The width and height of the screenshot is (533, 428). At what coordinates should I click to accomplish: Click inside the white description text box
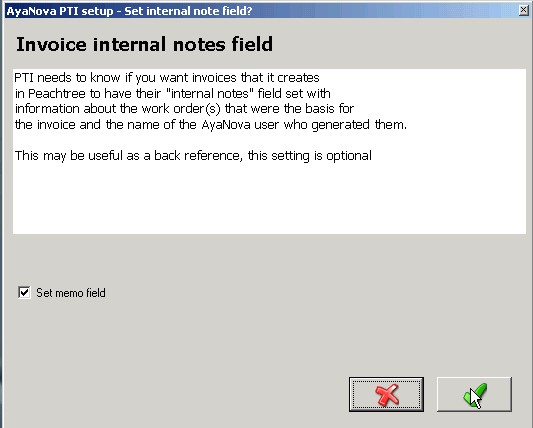(x=269, y=152)
